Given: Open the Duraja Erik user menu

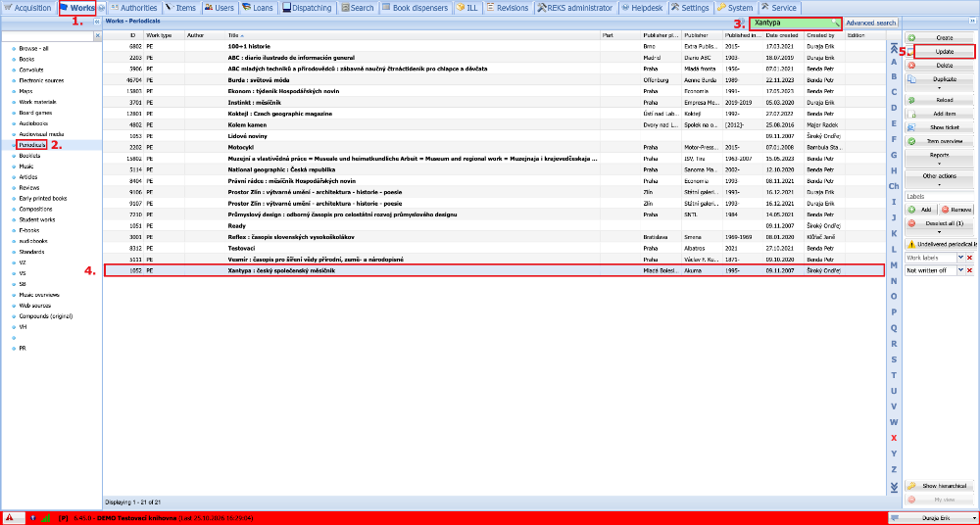Looking at the screenshot, I should coord(933,518).
